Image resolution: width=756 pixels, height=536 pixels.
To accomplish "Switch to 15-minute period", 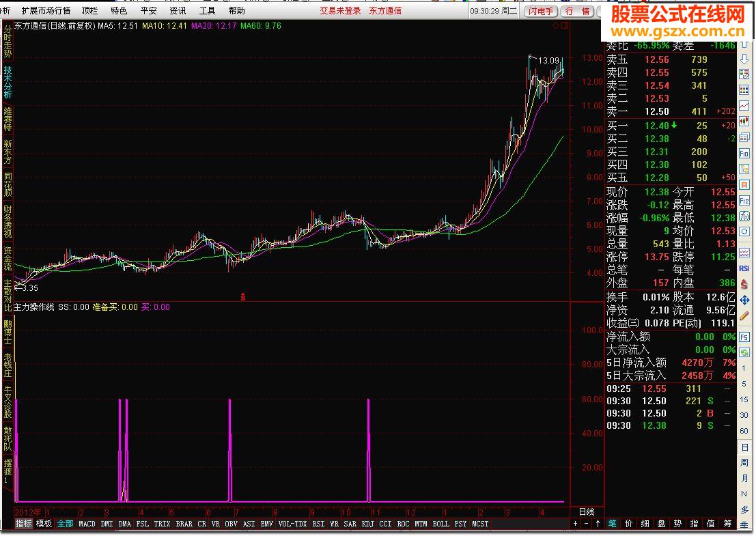I will click(x=744, y=399).
